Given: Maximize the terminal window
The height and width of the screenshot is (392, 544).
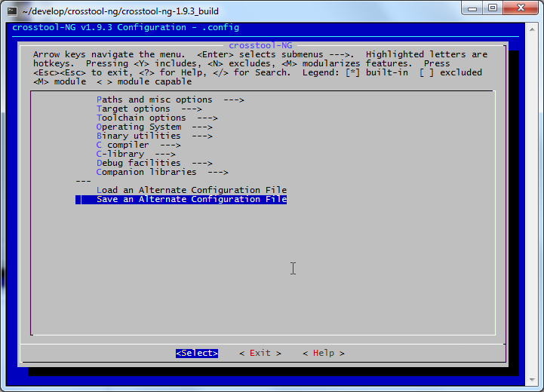Looking at the screenshot, I should [492, 8].
